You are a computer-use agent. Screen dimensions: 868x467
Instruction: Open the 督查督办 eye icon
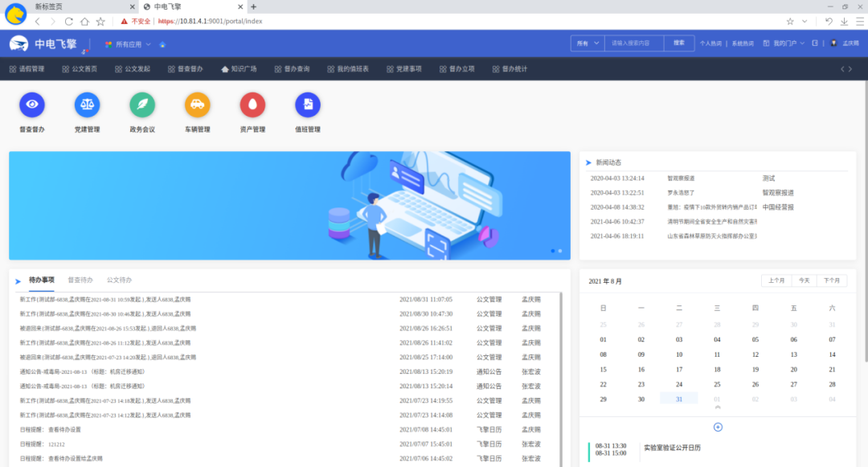coord(32,104)
